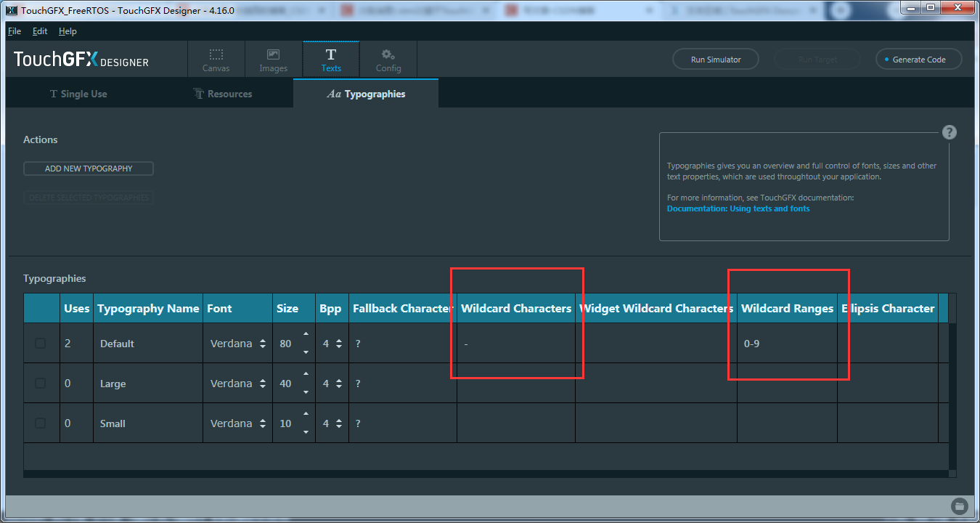Open Font dropdown for Large typography
980x523 pixels.
click(237, 384)
